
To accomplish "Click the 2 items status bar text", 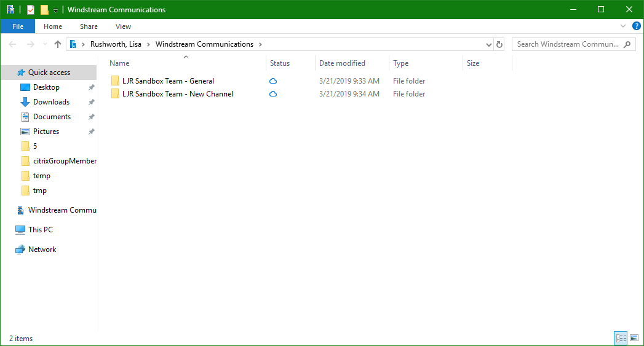I will 21,339.
